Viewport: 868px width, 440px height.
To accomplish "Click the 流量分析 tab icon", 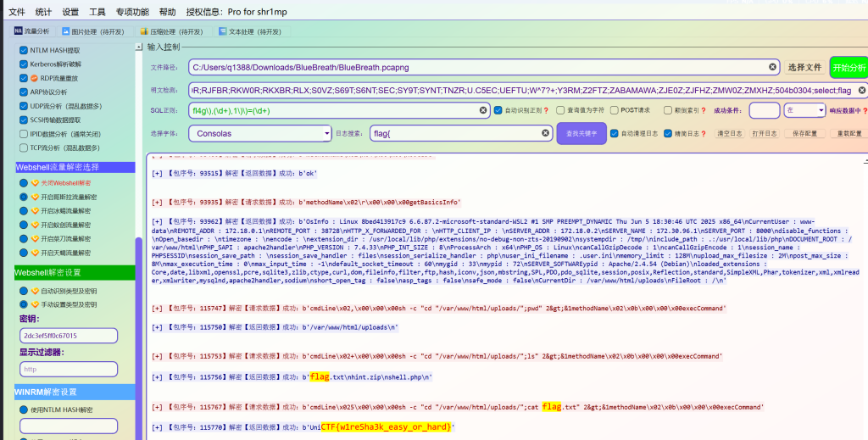I will (18, 31).
